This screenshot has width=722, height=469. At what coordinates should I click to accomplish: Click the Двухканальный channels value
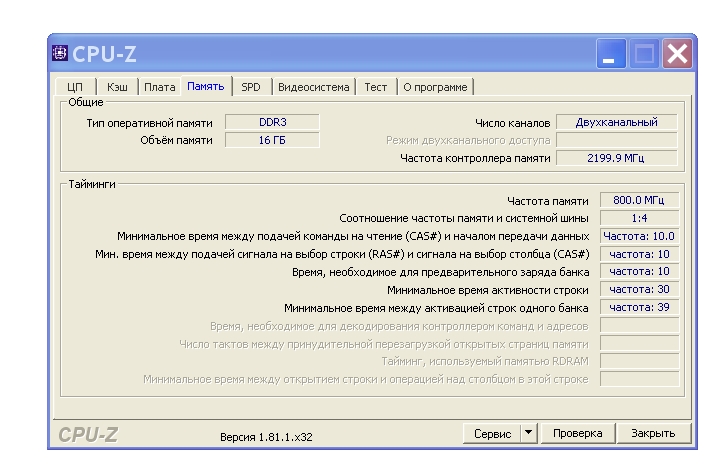[x=617, y=122]
